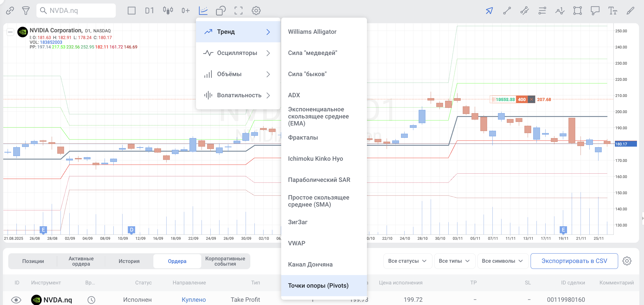Open the Все типы filter dropdown

tap(455, 261)
